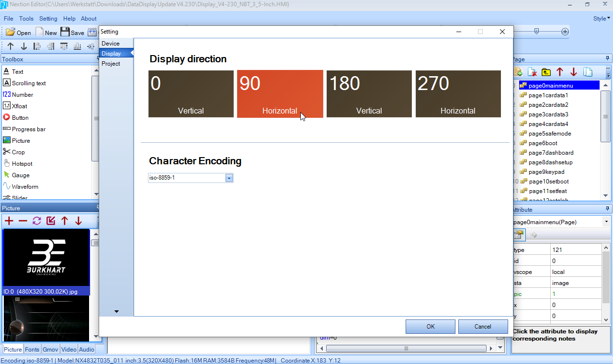Pick the 270 Horizontal direction tile

coord(458,94)
